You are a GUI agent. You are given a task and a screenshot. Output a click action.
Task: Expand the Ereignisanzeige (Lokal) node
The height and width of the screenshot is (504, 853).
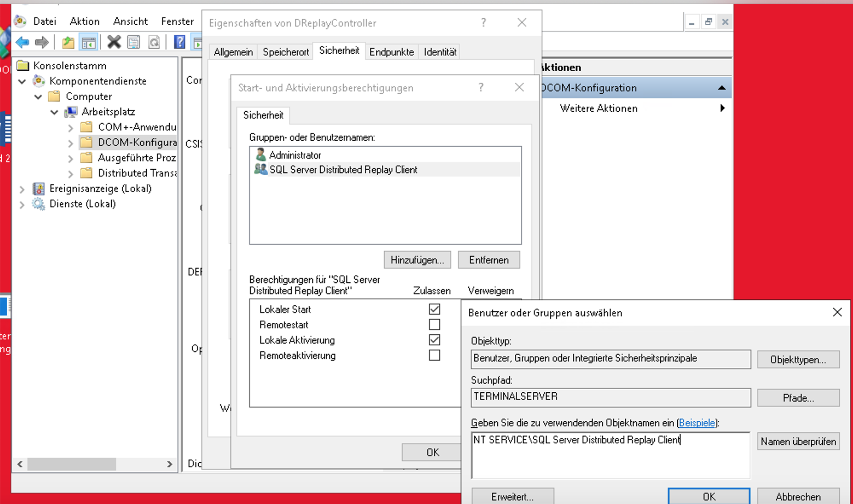(x=22, y=189)
